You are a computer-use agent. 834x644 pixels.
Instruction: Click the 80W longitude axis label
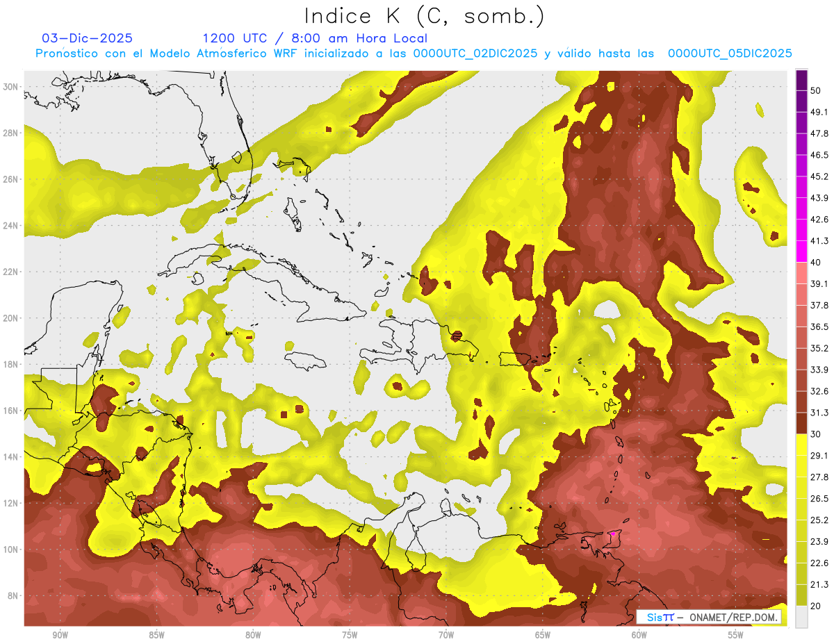click(253, 635)
